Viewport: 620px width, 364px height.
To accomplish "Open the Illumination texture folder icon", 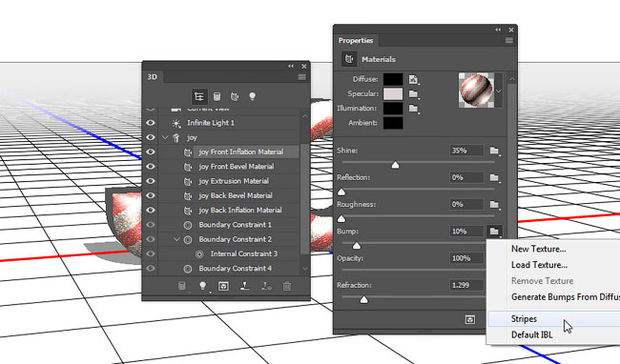I will pos(414,109).
